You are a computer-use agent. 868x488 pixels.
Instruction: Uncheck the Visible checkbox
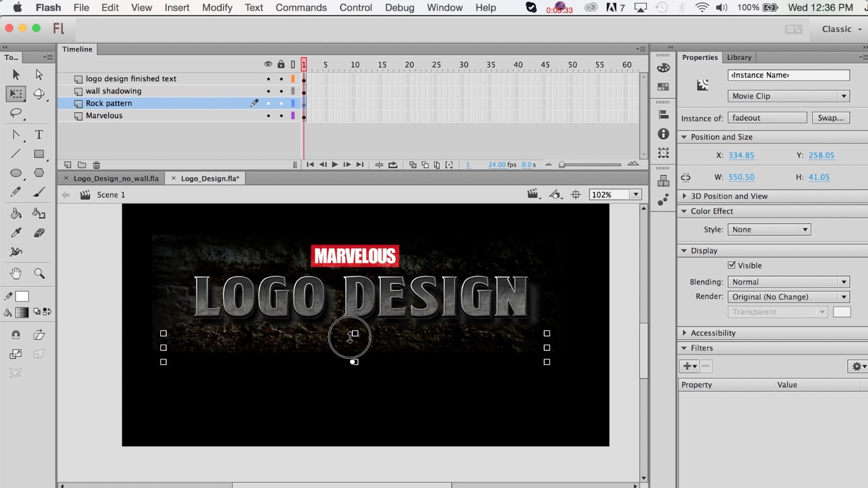[732, 265]
